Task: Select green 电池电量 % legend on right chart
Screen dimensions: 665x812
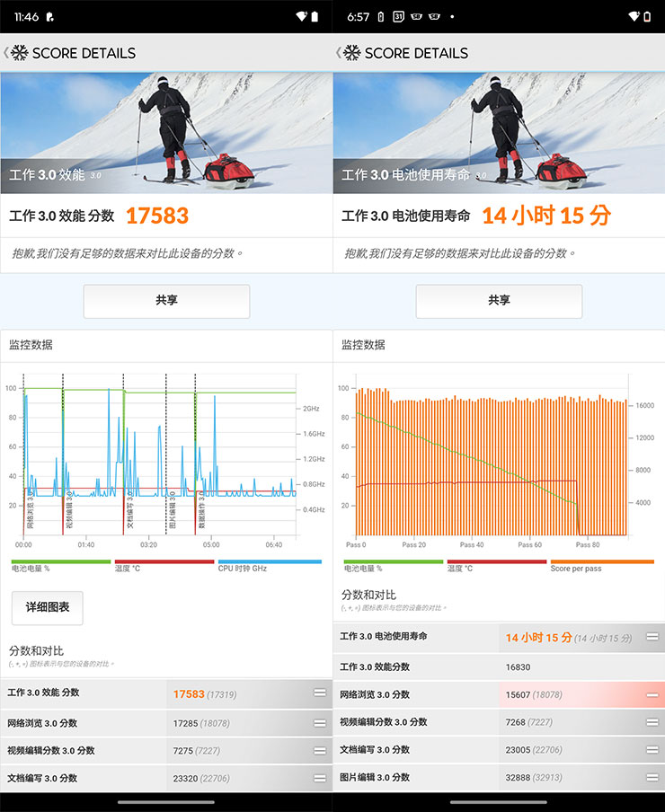Action: tap(393, 566)
